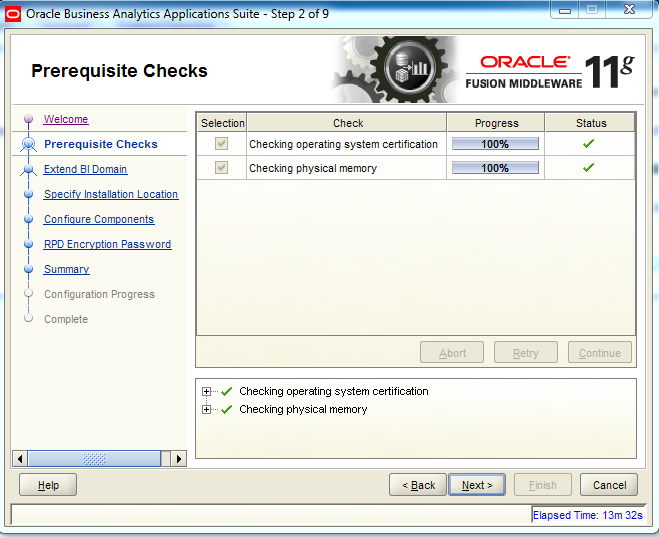This screenshot has width=659, height=538.
Task: Click the Finish button
Action: pyautogui.click(x=543, y=485)
